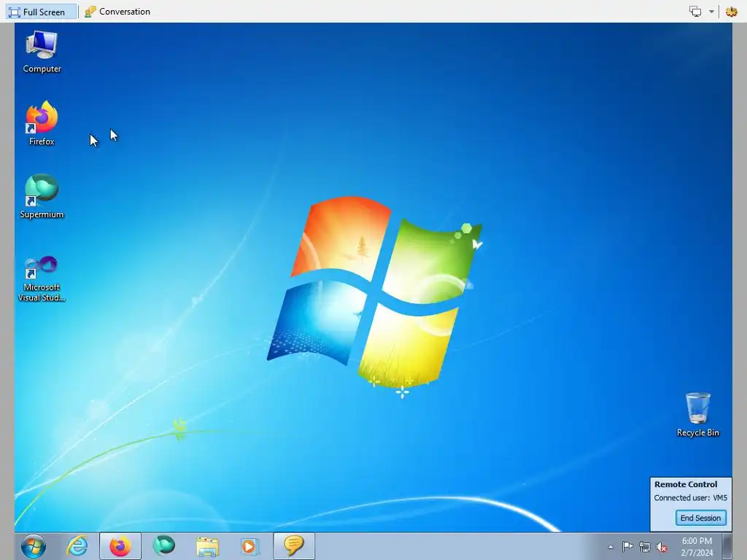Click the Full Screen button in the toolbar
This screenshot has width=747, height=560.
coord(42,12)
